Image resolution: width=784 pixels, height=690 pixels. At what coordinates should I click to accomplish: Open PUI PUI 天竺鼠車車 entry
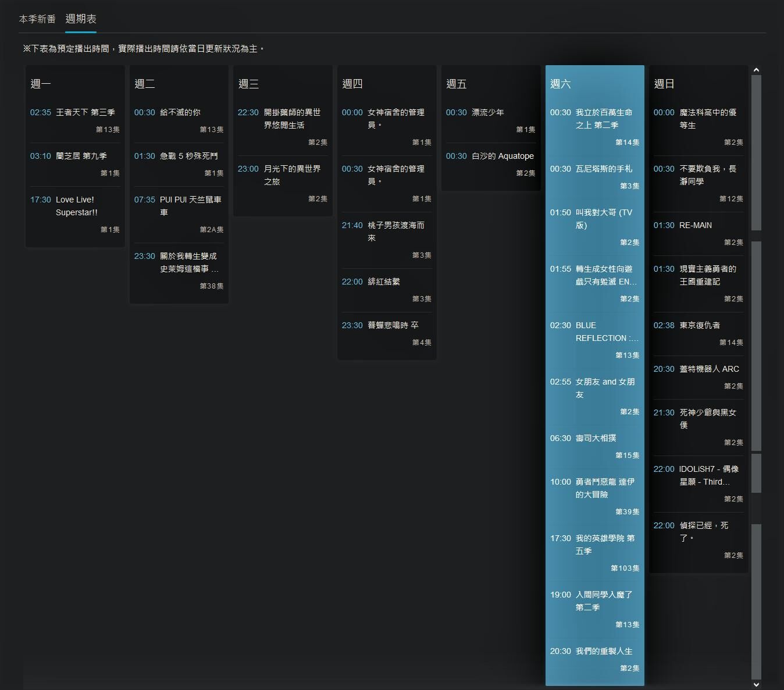coord(190,206)
